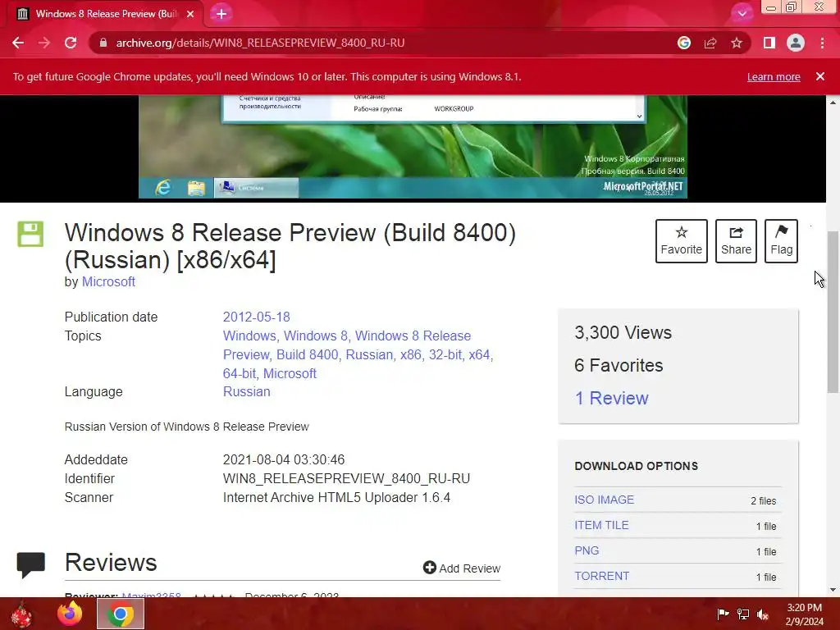Click the scrollbar up arrow
The width and height of the screenshot is (840, 630).
(833, 102)
